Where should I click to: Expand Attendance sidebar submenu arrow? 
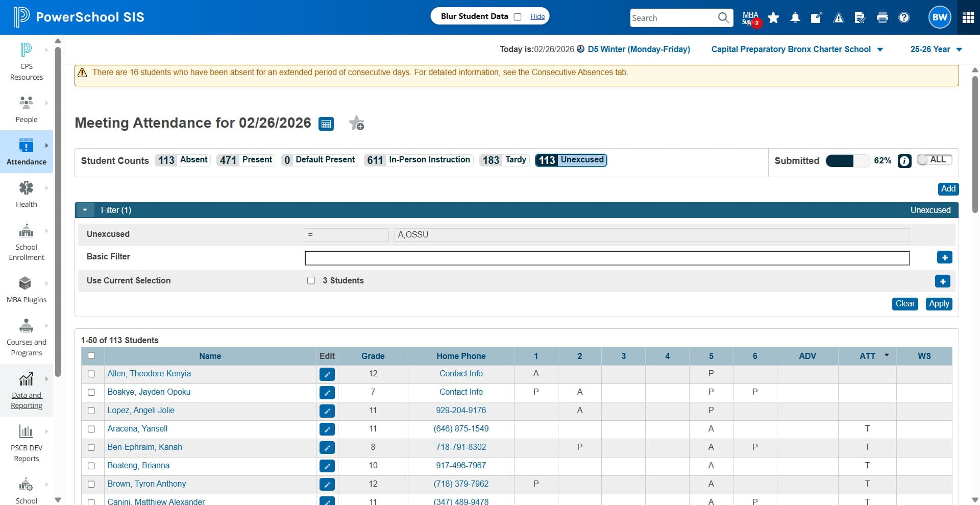tap(47, 146)
